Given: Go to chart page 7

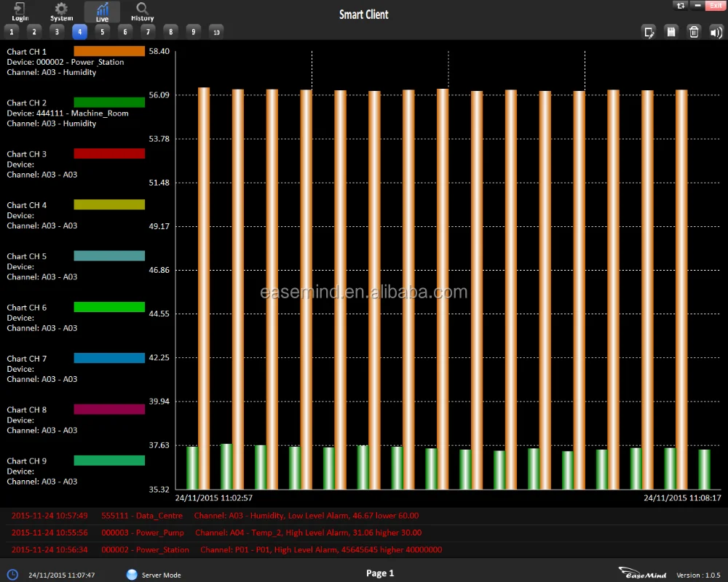Looking at the screenshot, I should tap(148, 31).
